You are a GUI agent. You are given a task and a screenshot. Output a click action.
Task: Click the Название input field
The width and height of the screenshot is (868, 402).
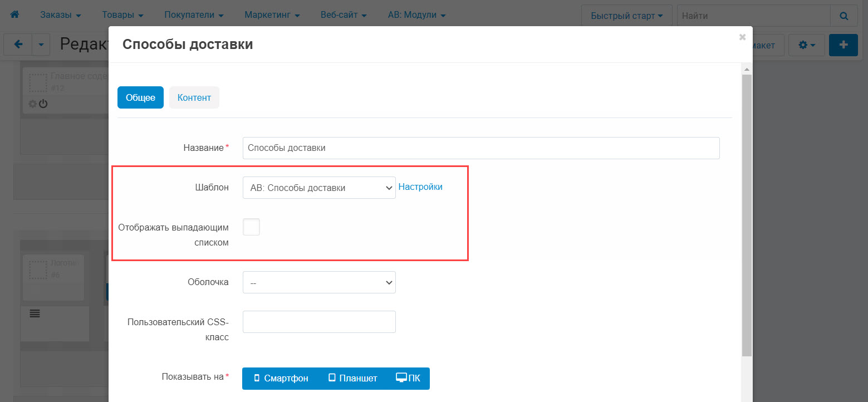(x=481, y=148)
